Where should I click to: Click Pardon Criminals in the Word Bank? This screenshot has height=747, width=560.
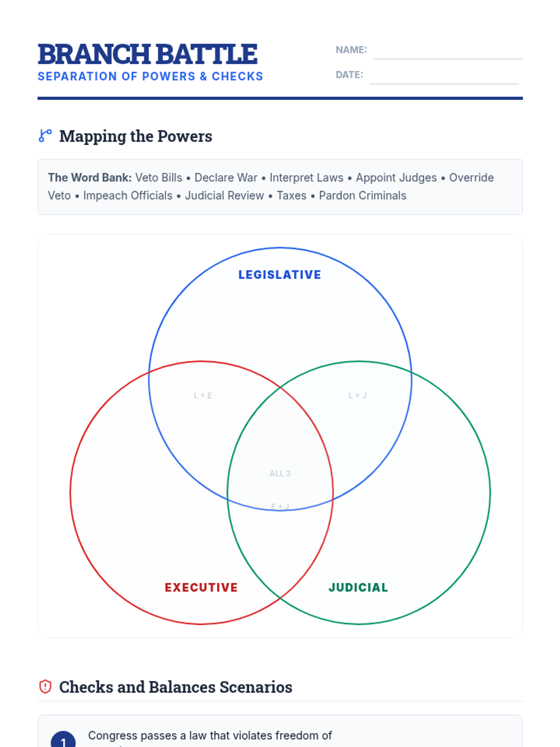(362, 196)
